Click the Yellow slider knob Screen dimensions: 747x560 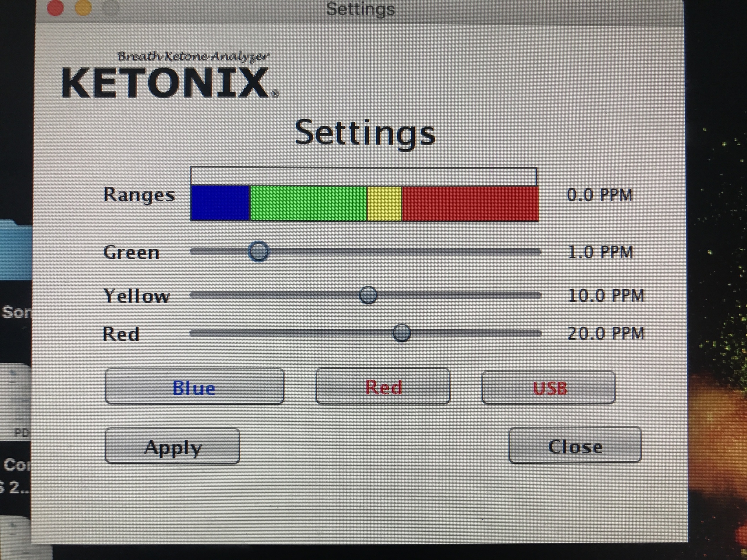[x=368, y=295]
